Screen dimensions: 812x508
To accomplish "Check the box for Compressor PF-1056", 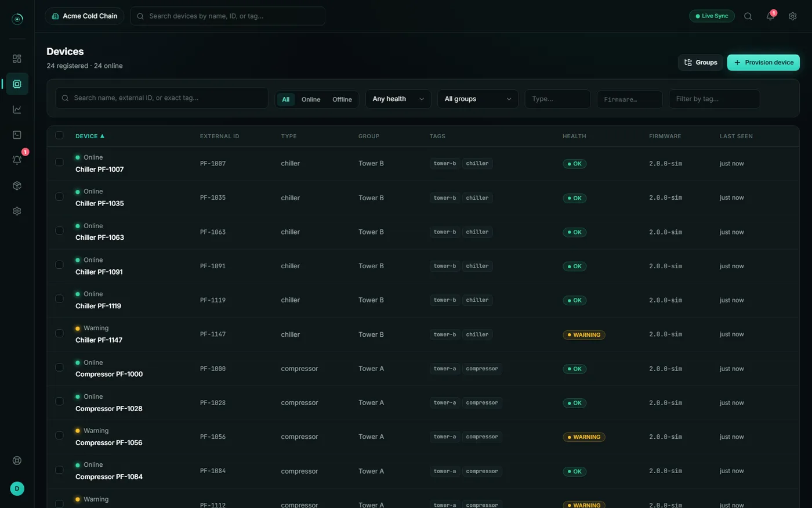I will (59, 435).
